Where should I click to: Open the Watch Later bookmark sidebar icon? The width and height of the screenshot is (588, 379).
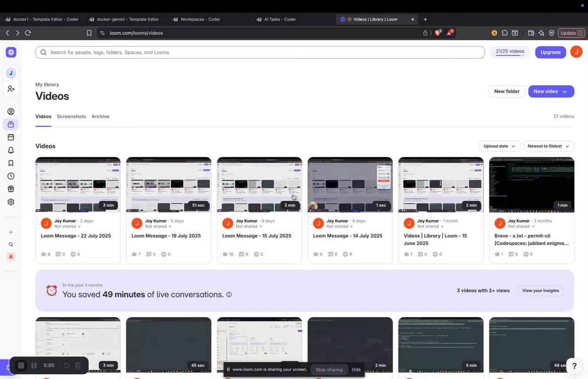point(11,163)
